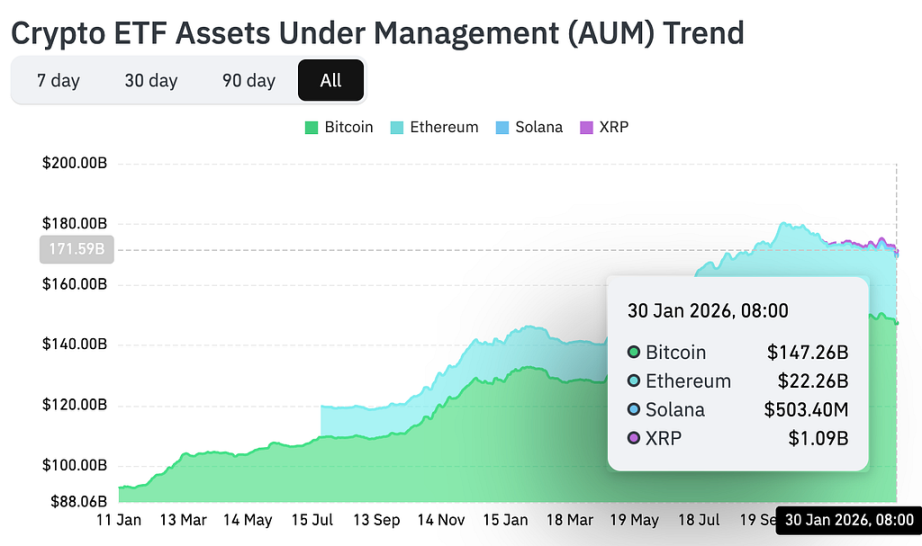Screen dimensions: 922x546
Task: Select the 7 day range tab
Action: 58,81
